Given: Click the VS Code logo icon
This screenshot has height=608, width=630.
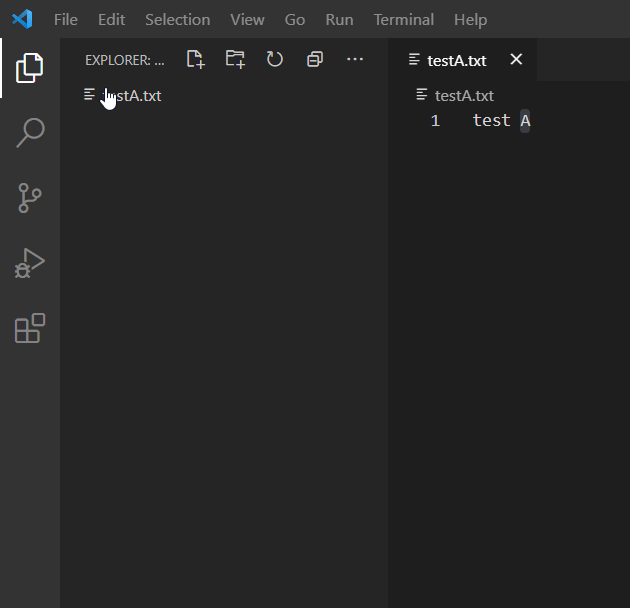Looking at the screenshot, I should pos(22,19).
